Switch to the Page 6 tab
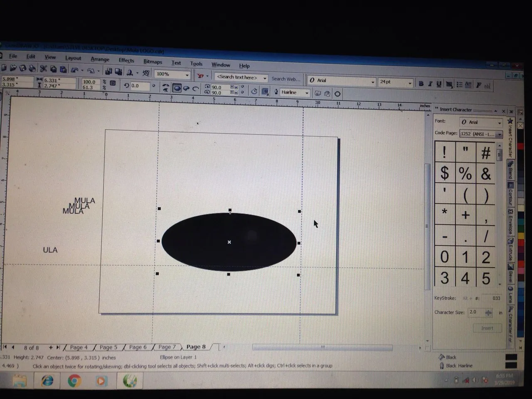The image size is (532, 399). (x=138, y=347)
